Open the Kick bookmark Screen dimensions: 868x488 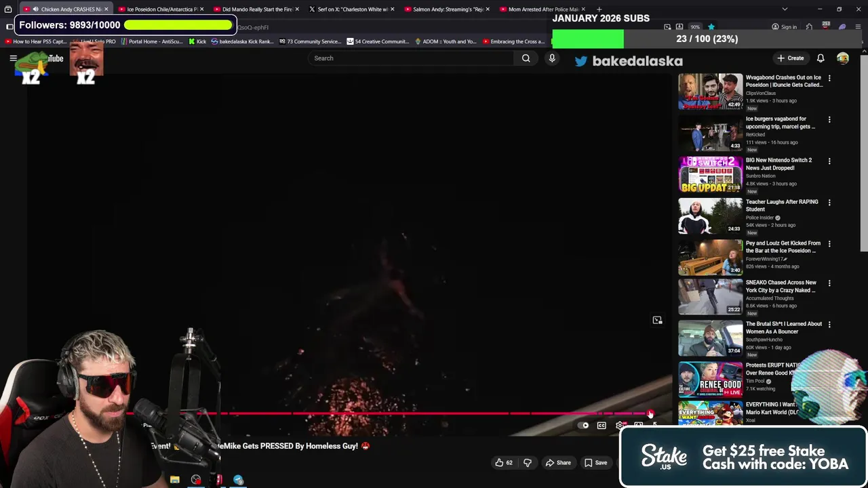click(x=197, y=41)
